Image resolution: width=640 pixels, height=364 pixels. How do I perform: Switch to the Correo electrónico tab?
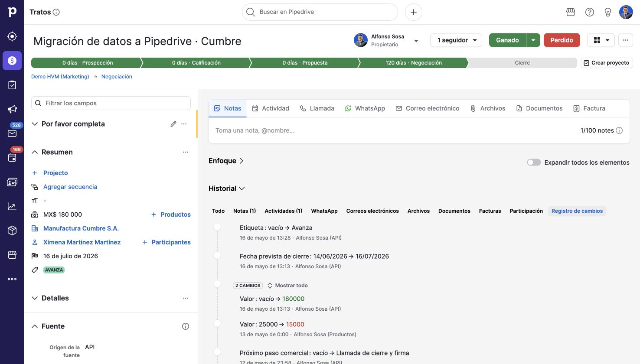428,108
